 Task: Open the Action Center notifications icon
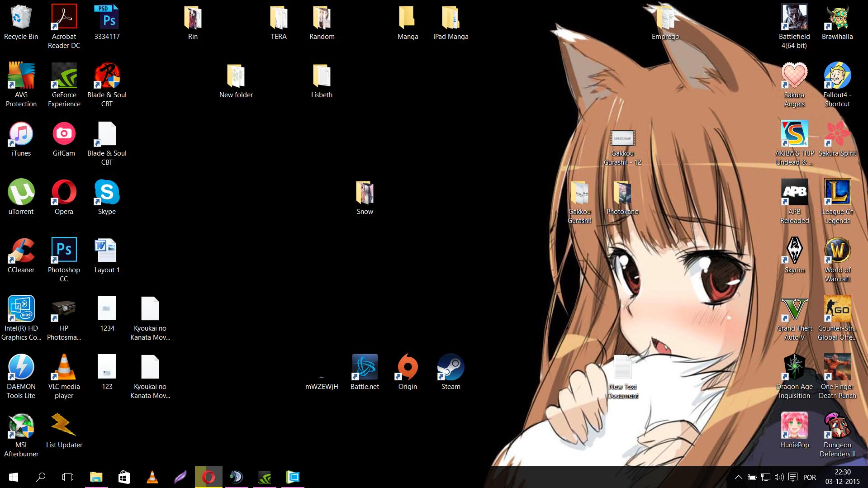point(792,477)
